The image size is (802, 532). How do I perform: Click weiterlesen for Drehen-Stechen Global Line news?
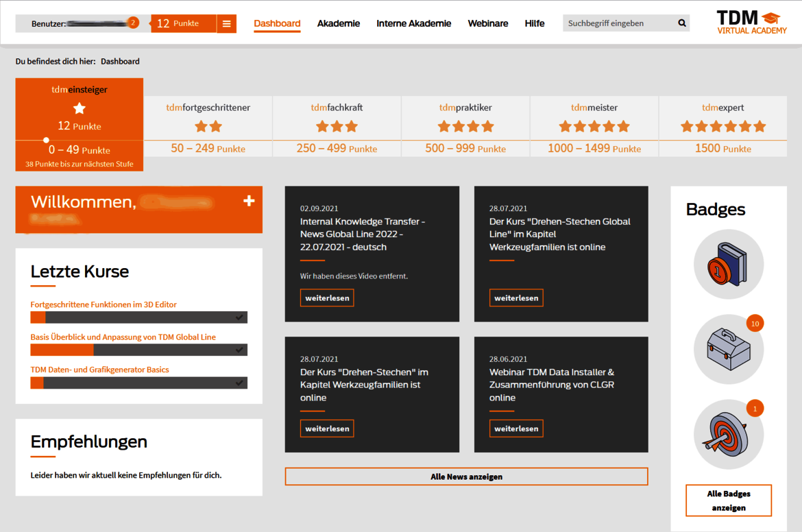516,298
